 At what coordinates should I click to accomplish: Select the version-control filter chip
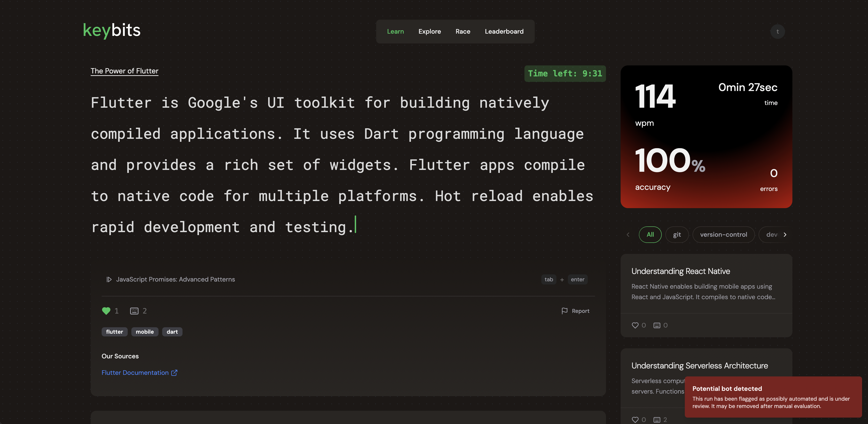(x=723, y=234)
